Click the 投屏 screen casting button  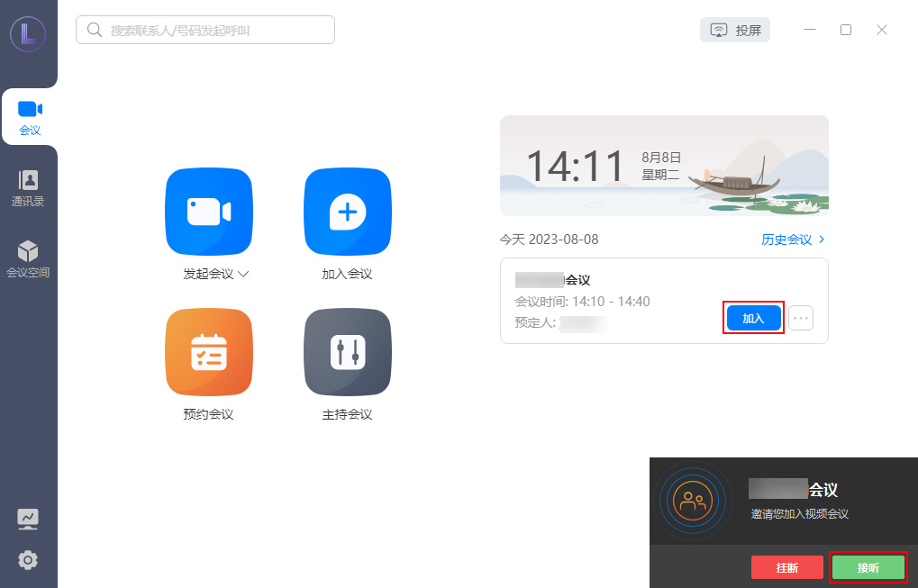(735, 29)
